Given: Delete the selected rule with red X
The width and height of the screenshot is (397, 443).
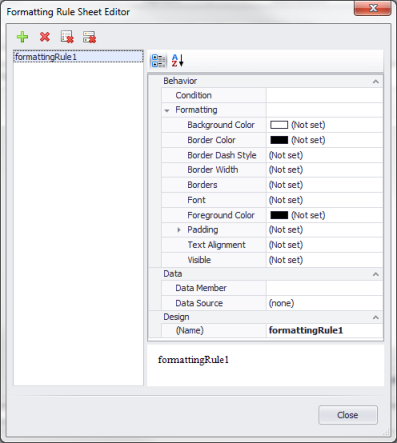Looking at the screenshot, I should (x=45, y=37).
